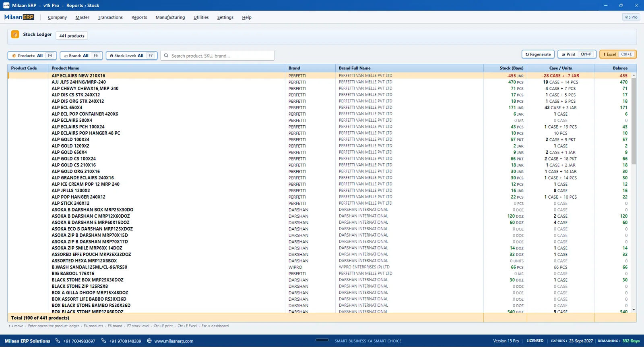Click the Print button

576,54
